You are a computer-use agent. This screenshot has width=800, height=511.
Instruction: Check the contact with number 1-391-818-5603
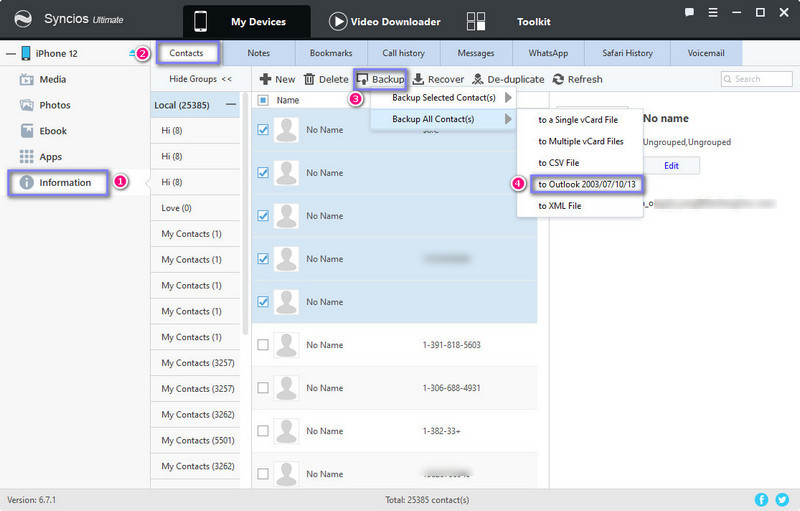pyautogui.click(x=263, y=345)
